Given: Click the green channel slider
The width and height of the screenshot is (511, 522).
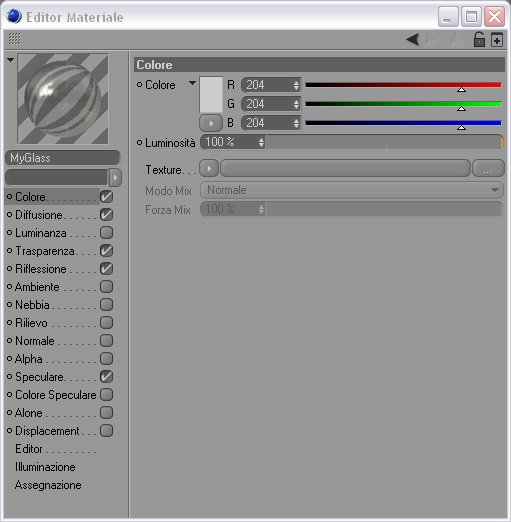Looking at the screenshot, I should pyautogui.click(x=403, y=104).
